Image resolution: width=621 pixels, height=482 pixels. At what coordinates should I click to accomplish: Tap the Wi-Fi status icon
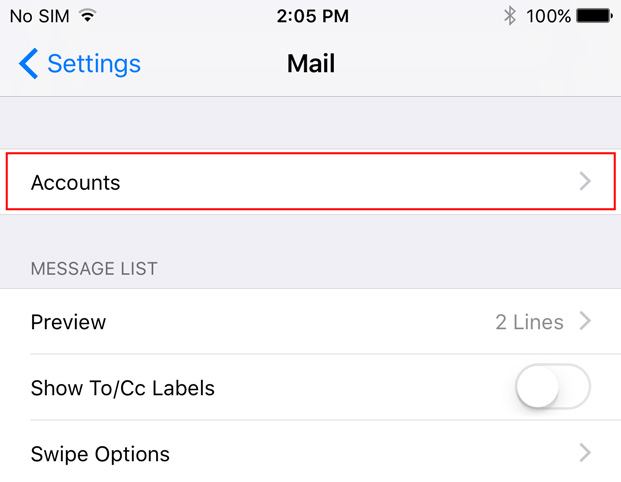[x=87, y=16]
